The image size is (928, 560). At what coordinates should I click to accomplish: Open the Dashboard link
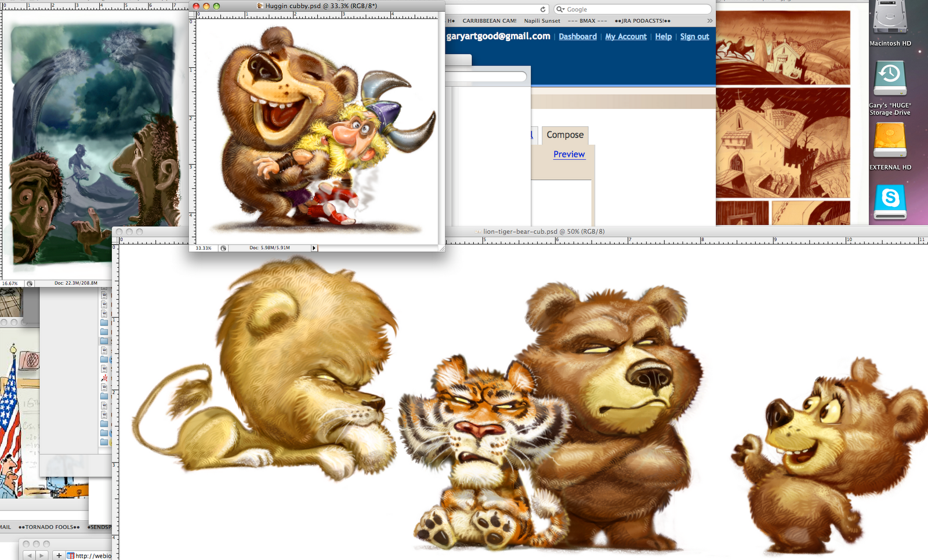578,37
